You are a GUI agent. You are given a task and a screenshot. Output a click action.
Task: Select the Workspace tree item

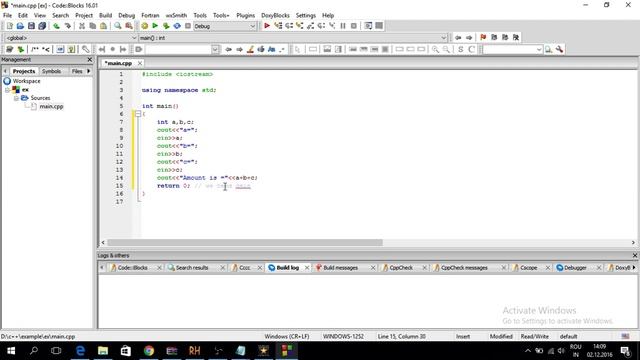26,81
